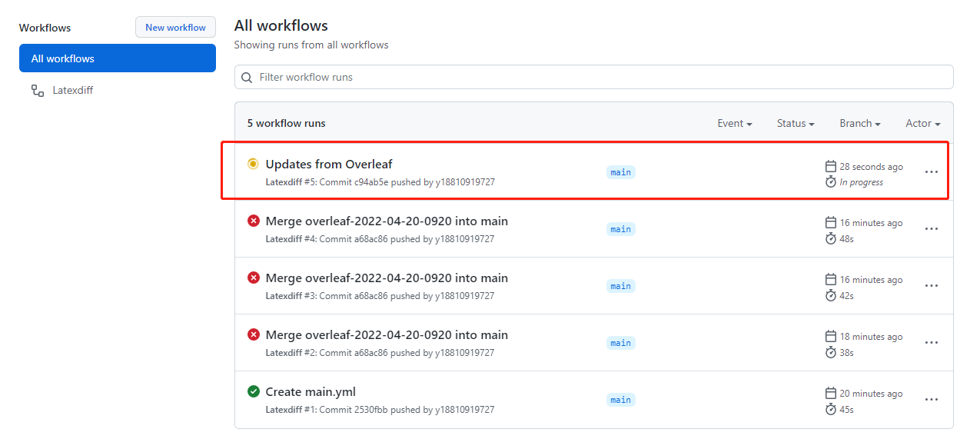Click the 'In progress' status text
The image size is (980, 439).
pos(861,182)
